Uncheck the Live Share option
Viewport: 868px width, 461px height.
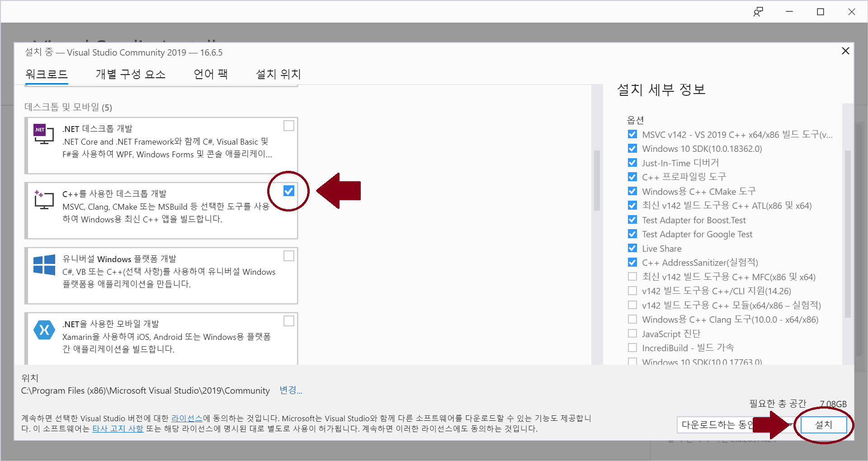pyautogui.click(x=632, y=248)
